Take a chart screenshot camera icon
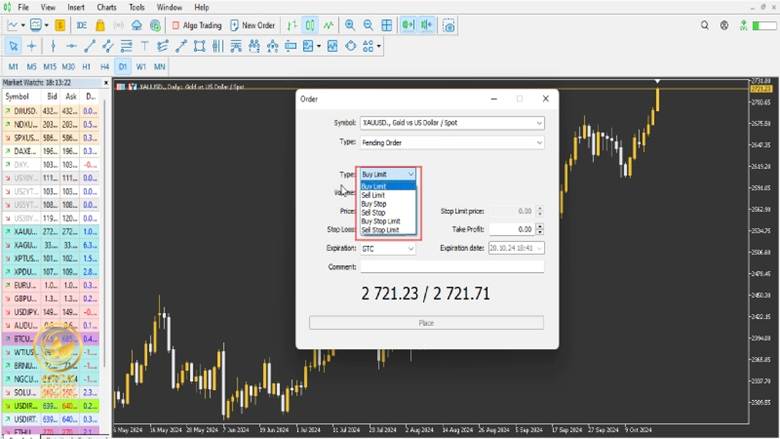Viewport: 780px width, 439px height. (449, 25)
